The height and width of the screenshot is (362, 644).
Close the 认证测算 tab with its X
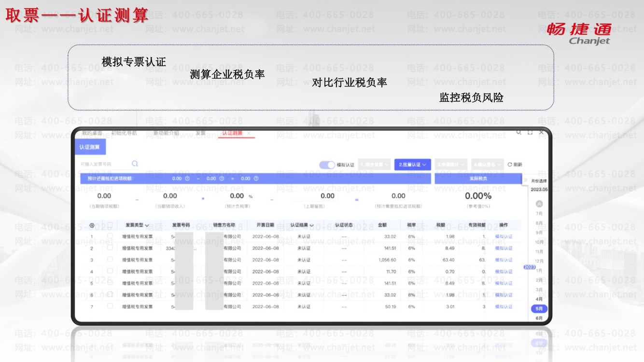pyautogui.click(x=249, y=133)
